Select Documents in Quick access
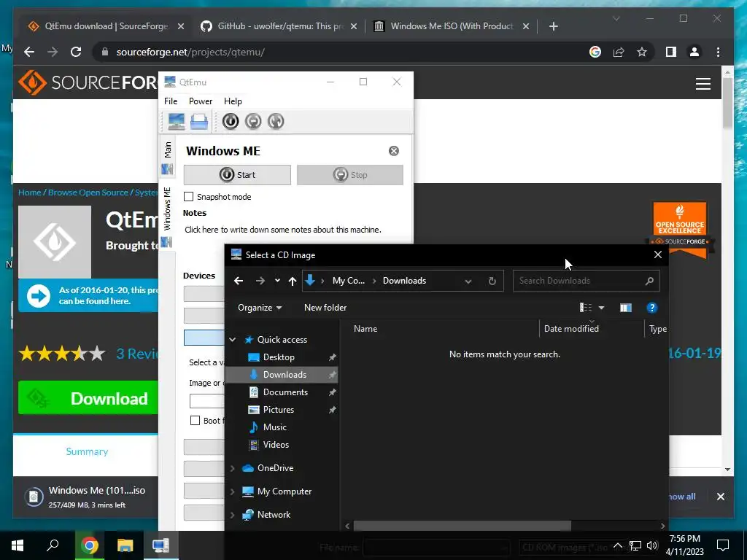 [x=285, y=392]
